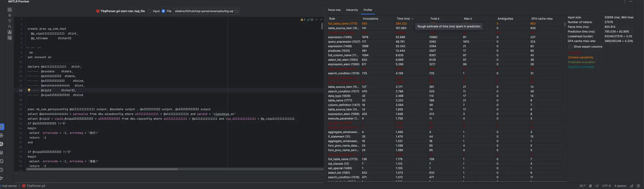Click the yellow lightbulb on line 16

point(29,90)
